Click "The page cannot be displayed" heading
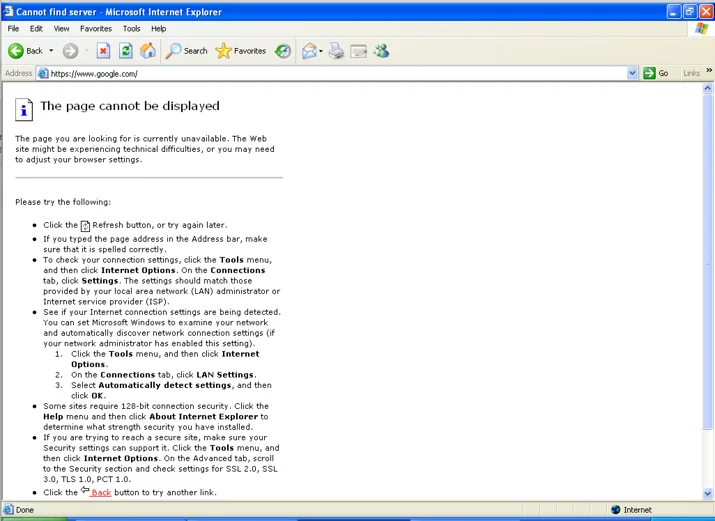 pyautogui.click(x=130, y=106)
